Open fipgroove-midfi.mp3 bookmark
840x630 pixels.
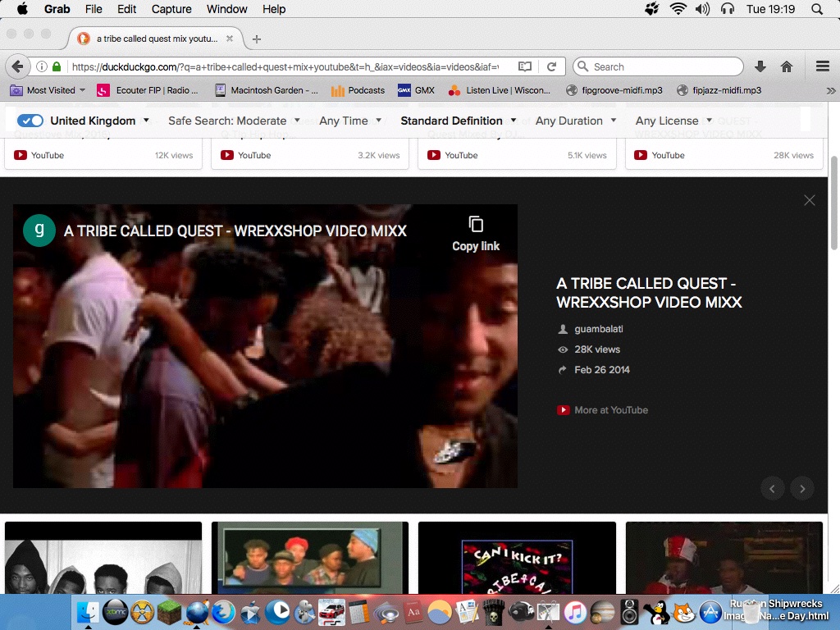point(614,90)
